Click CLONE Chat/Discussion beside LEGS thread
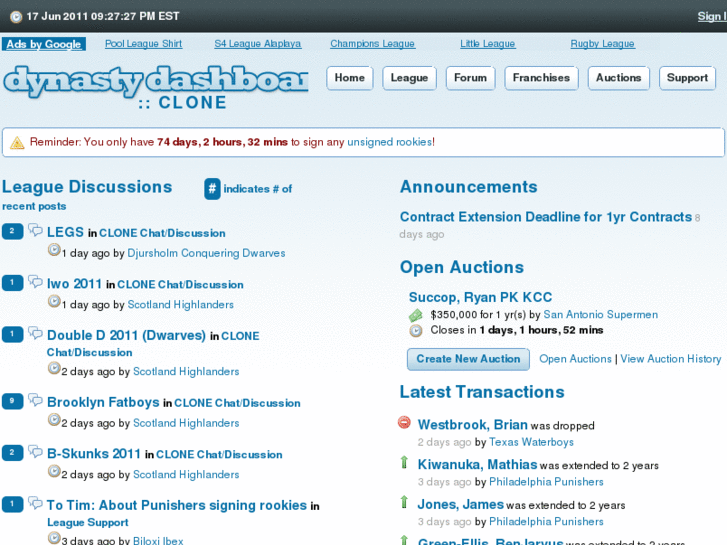727x545 pixels. pos(162,233)
